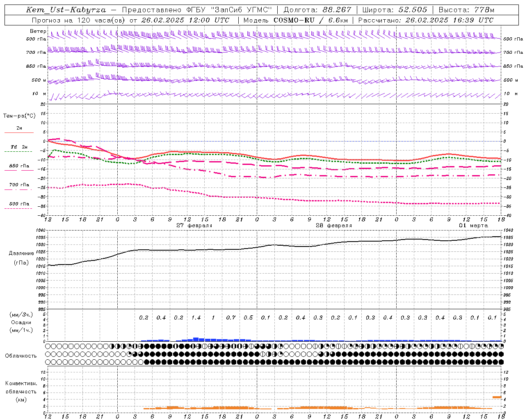Image resolution: width=525 pixels, height=420 pixels.
Task: Click the '(мм/3ч.)' precipitation unit label
Action: click(21, 315)
